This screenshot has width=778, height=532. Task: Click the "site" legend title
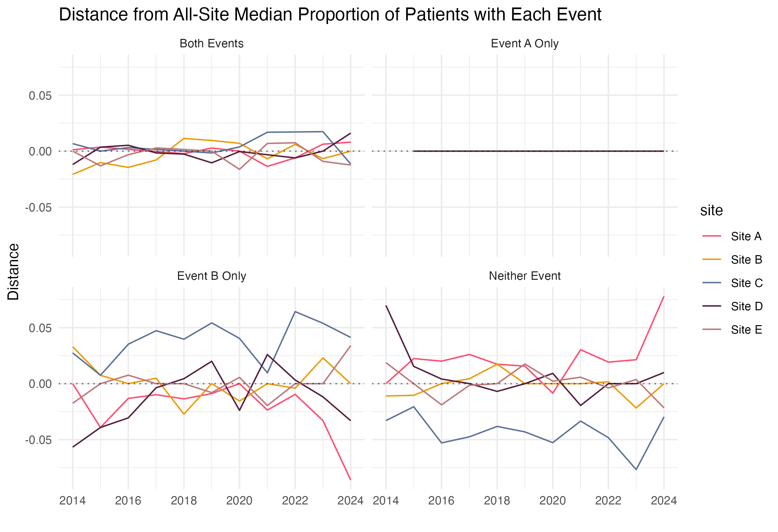pos(711,211)
